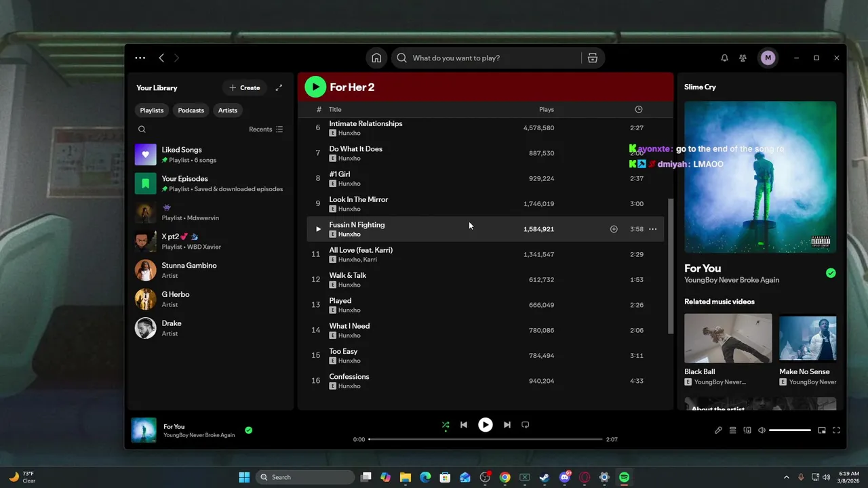
Task: Skip to next track
Action: (x=507, y=425)
